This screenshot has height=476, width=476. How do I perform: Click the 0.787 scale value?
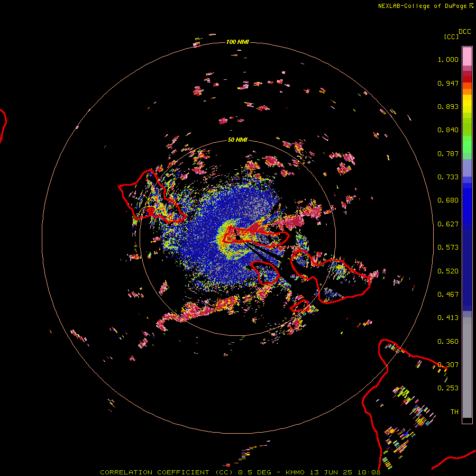tap(448, 153)
